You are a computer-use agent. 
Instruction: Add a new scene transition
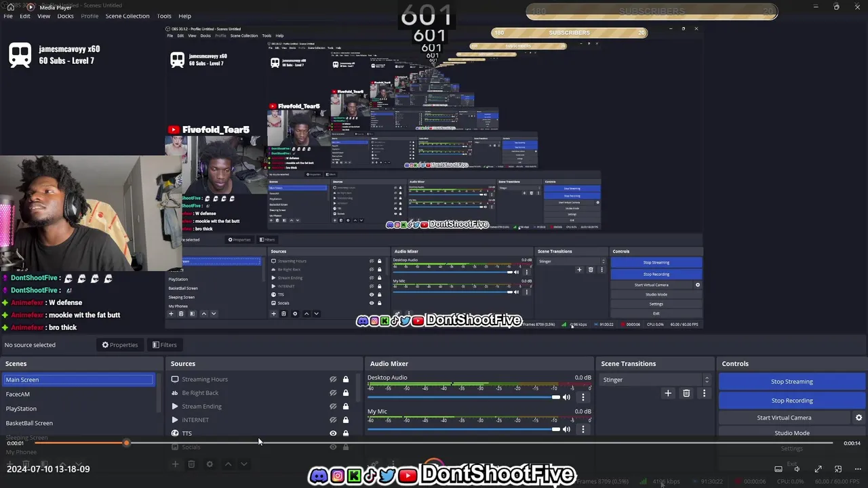[668, 393]
